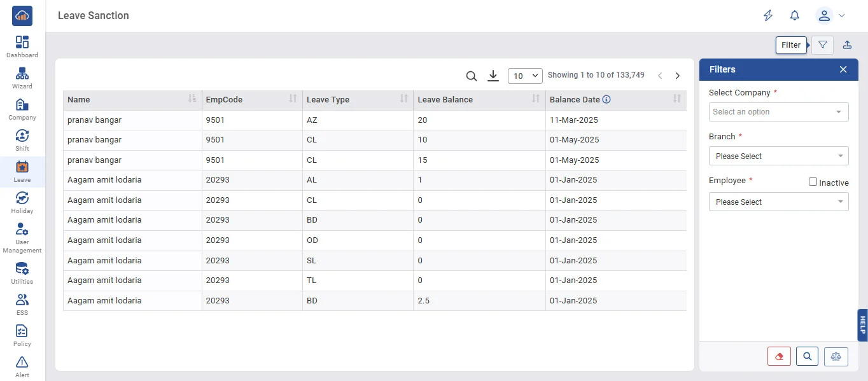This screenshot has width=868, height=381.
Task: Expand the Branch dropdown
Action: pyautogui.click(x=778, y=156)
